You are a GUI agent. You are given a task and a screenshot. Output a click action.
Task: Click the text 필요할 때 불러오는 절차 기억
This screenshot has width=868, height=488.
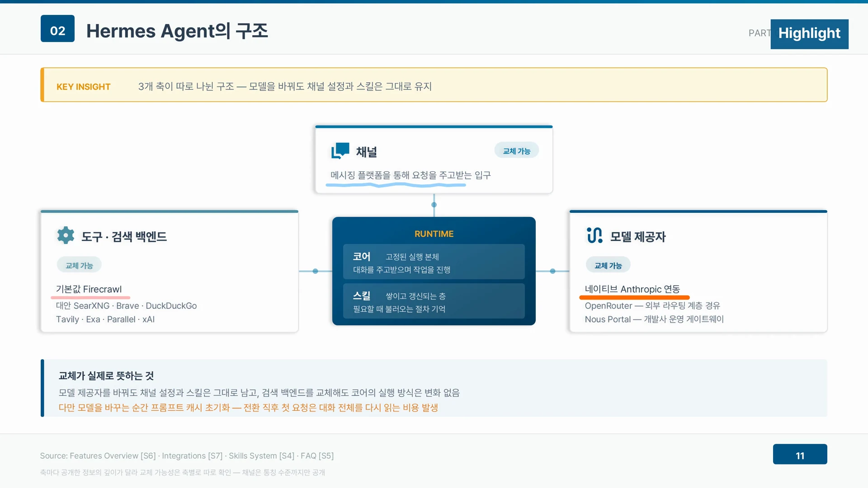[x=399, y=309]
